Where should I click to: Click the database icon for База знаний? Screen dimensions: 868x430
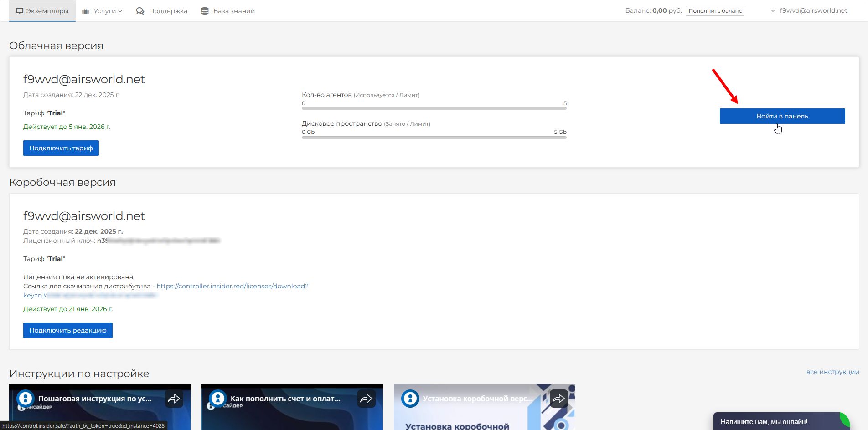coord(205,11)
